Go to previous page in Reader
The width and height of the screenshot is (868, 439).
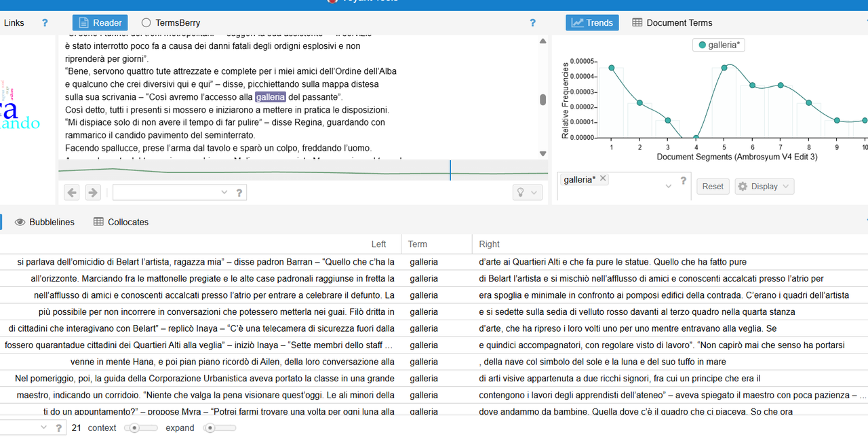72,193
